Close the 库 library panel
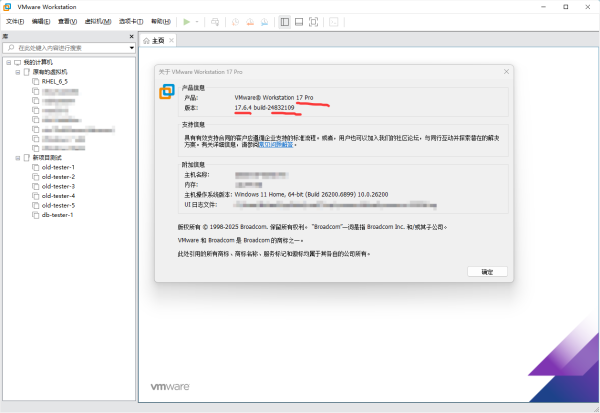Image resolution: width=600 pixels, height=413 pixels. pos(132,36)
